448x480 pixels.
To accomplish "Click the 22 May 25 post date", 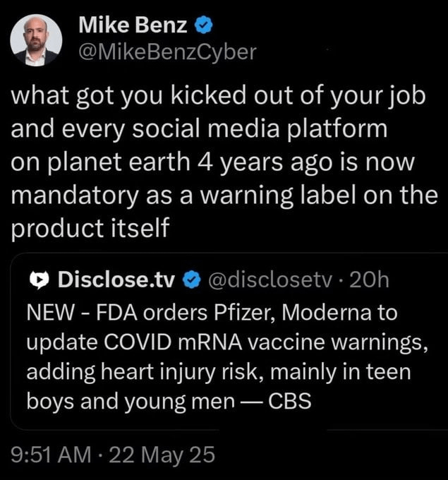I will 162,455.
